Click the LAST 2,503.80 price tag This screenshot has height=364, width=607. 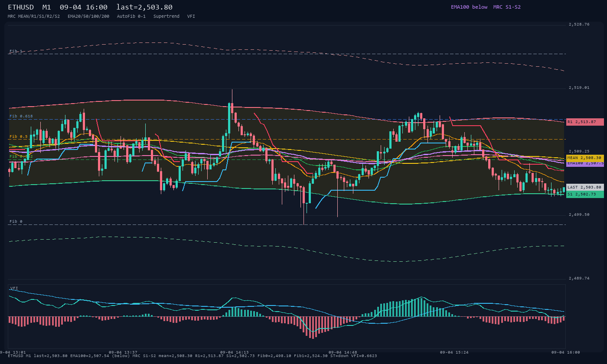(585, 187)
